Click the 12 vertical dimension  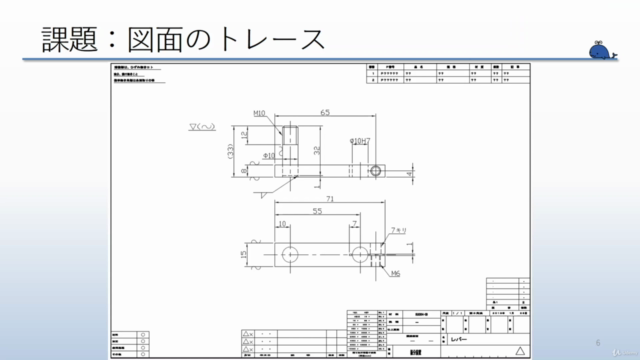pyautogui.click(x=244, y=135)
